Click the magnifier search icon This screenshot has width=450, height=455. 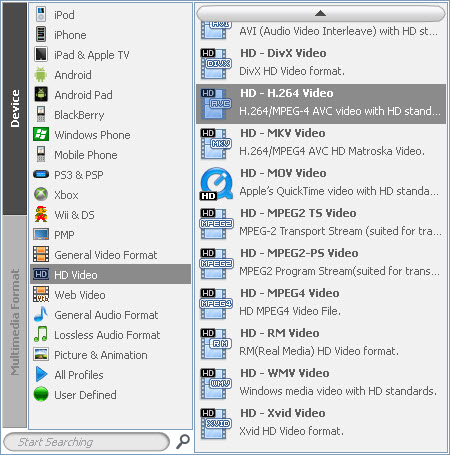182,442
